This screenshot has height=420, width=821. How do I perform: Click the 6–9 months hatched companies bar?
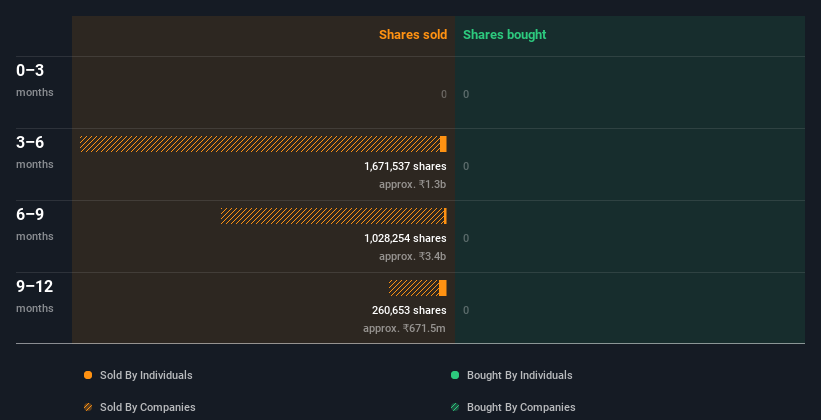(332, 216)
